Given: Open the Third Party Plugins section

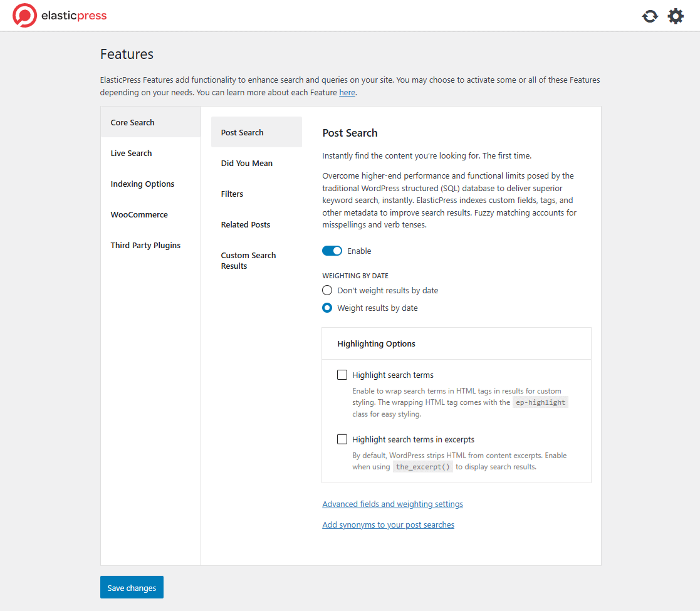Looking at the screenshot, I should (145, 245).
